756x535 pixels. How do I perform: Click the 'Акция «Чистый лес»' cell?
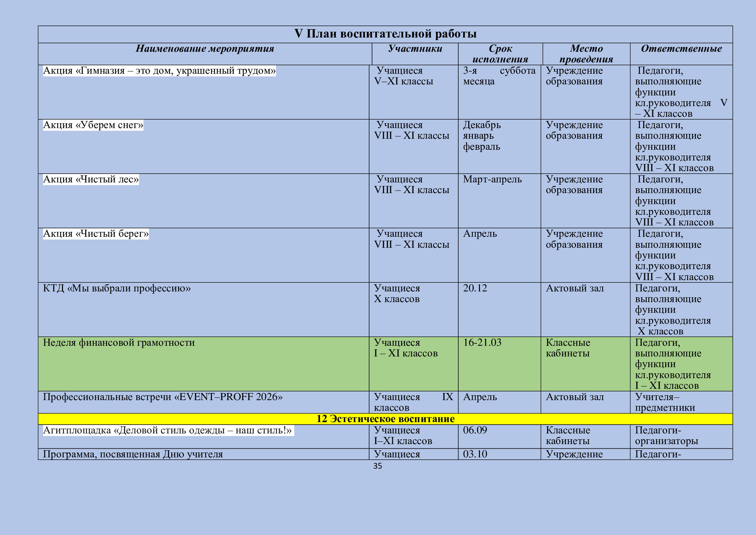click(x=91, y=180)
